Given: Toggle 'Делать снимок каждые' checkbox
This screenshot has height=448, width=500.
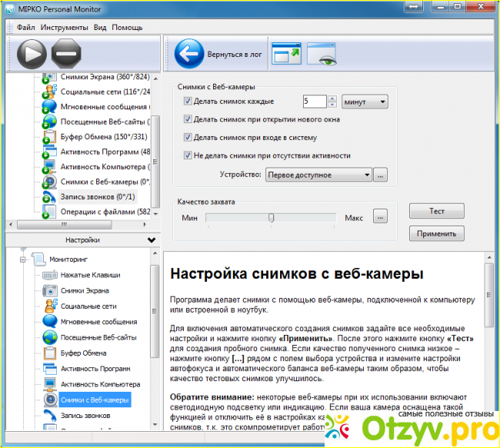Looking at the screenshot, I should (187, 101).
